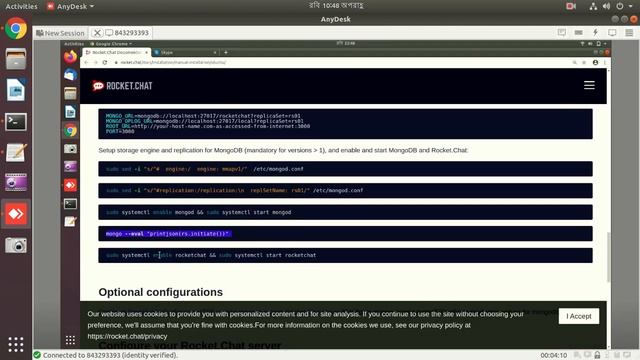Go back in the remote Chrome browser
The image size is (640, 360).
point(86,62)
